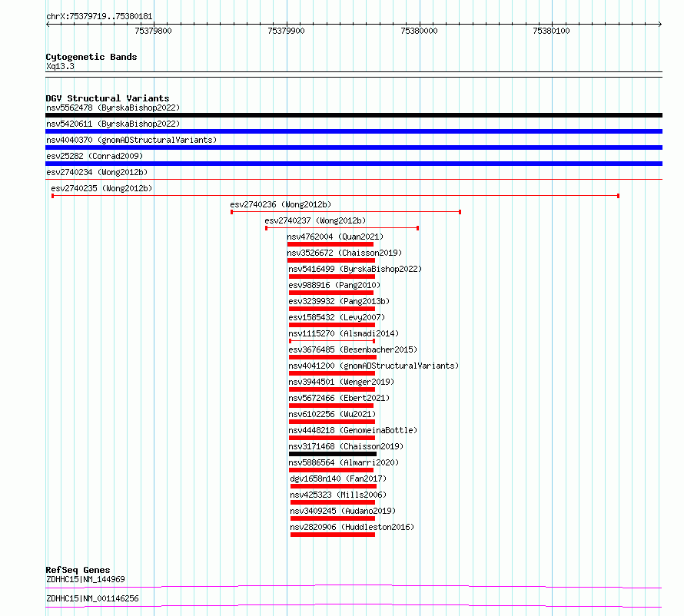
Task: Select nsv3171468 (Chaisson2019) label
Action: pos(346,446)
